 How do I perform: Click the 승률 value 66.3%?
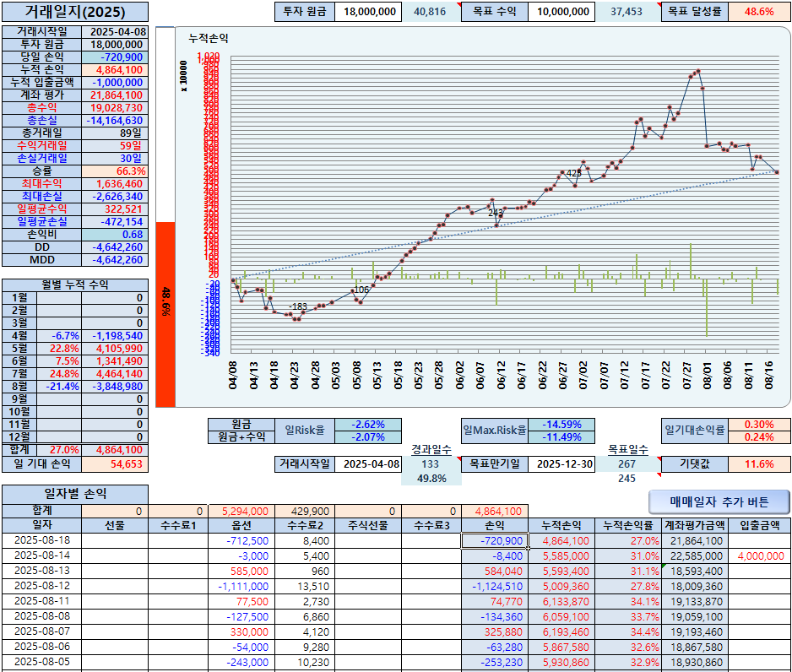click(115, 171)
